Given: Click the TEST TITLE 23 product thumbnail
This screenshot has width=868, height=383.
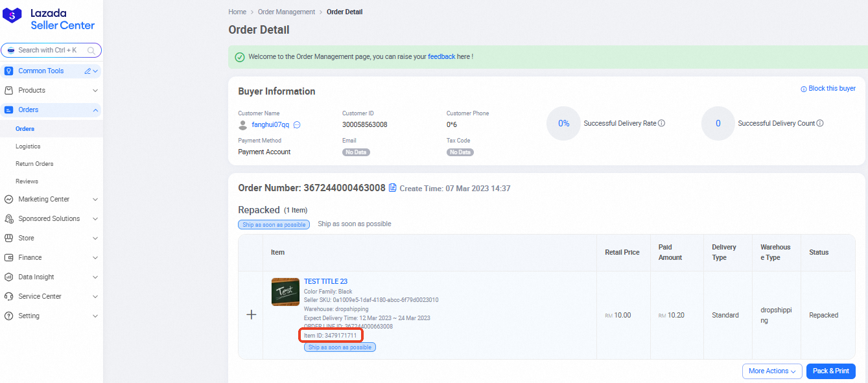Looking at the screenshot, I should click(285, 292).
